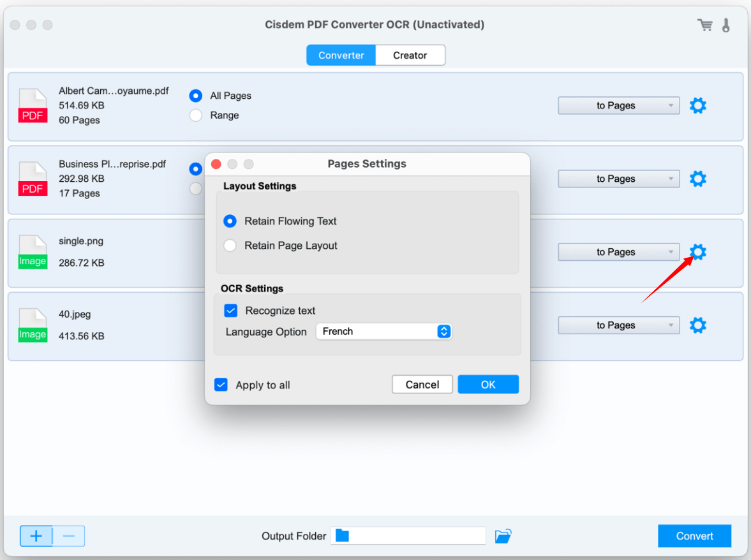Switch to the Creator tab
751x560 pixels.
point(410,55)
